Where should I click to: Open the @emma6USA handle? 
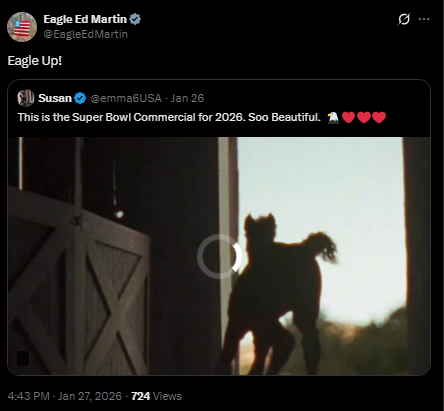pos(126,98)
